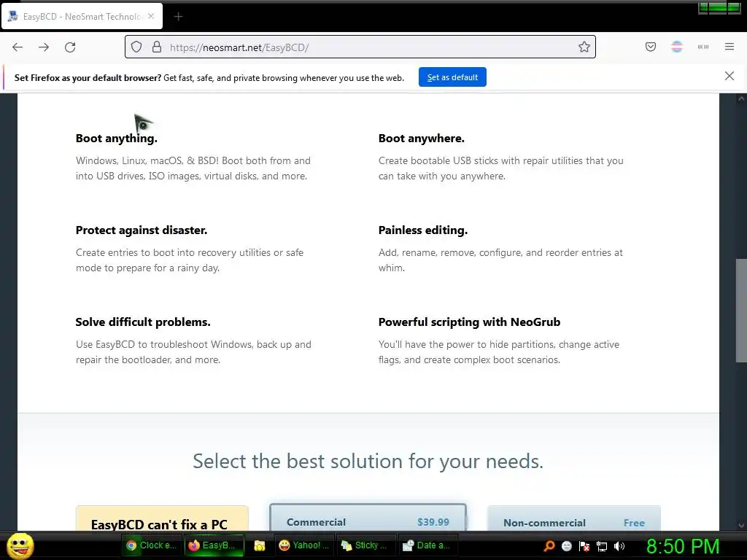This screenshot has height=560, width=747.
Task: Click the toolbar icon left of hamburger menu
Action: point(703,47)
